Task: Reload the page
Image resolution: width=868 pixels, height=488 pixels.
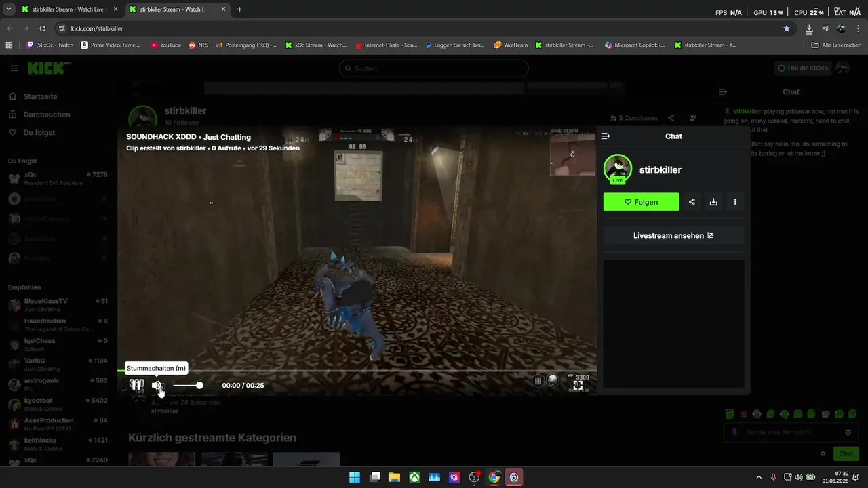Action: [43, 28]
